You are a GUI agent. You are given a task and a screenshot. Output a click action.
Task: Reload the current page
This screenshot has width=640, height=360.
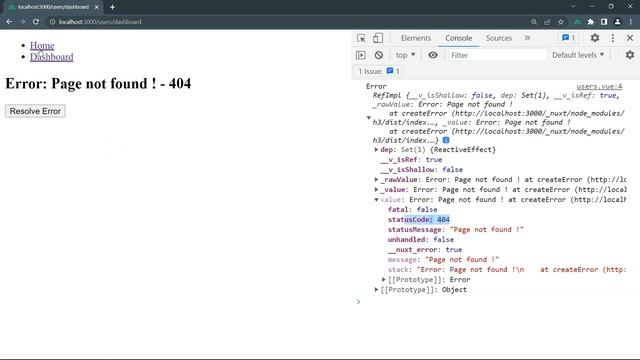click(x=36, y=22)
